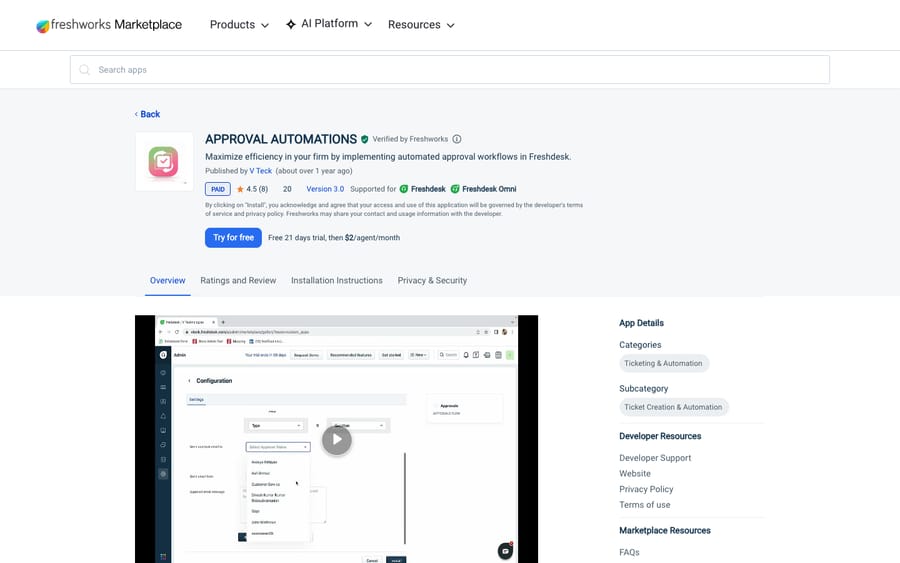Open the FAQs link
Image resolution: width=900 pixels, height=563 pixels.
629,552
